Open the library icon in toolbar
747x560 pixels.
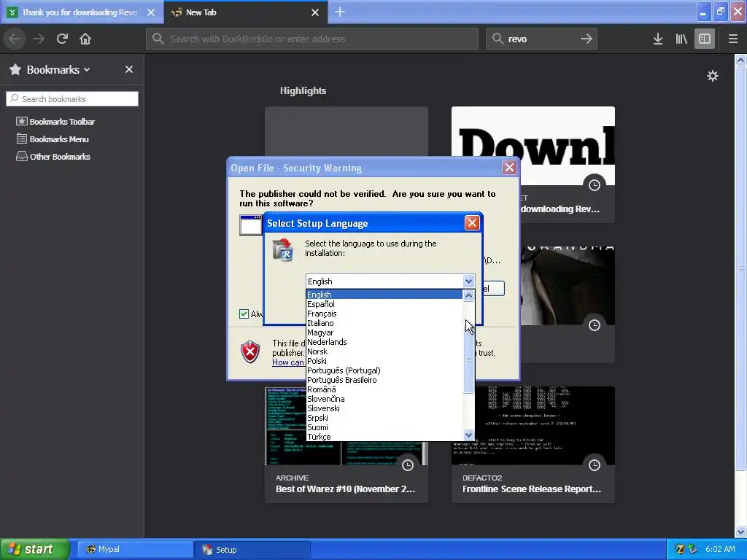pyautogui.click(x=681, y=39)
